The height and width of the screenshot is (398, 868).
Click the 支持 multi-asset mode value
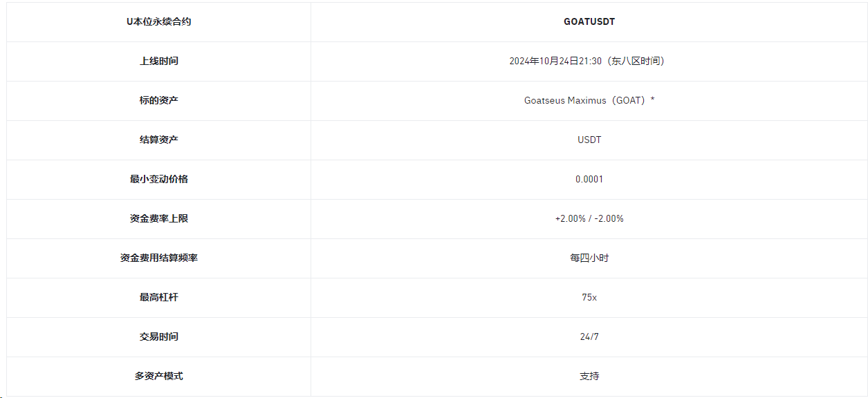click(x=589, y=376)
